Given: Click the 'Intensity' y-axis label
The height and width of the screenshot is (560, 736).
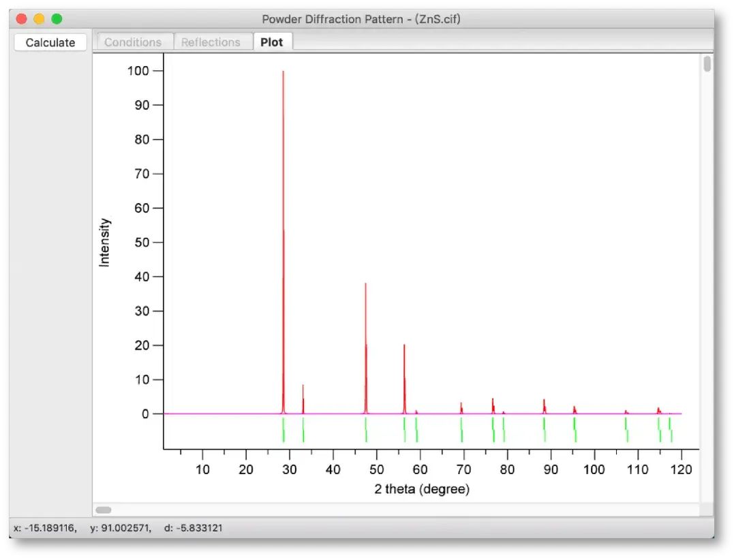Looking at the screenshot, I should (x=104, y=243).
